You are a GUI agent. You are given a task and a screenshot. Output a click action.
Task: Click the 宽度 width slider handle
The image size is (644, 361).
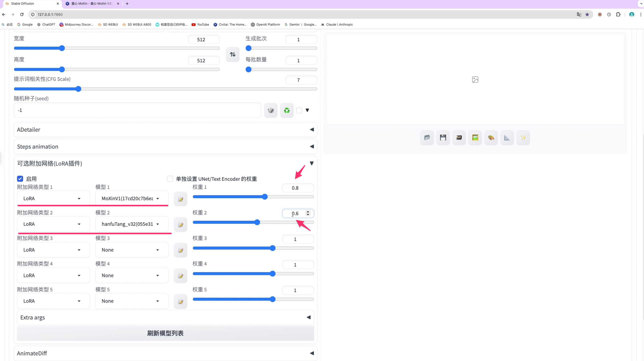(x=62, y=48)
